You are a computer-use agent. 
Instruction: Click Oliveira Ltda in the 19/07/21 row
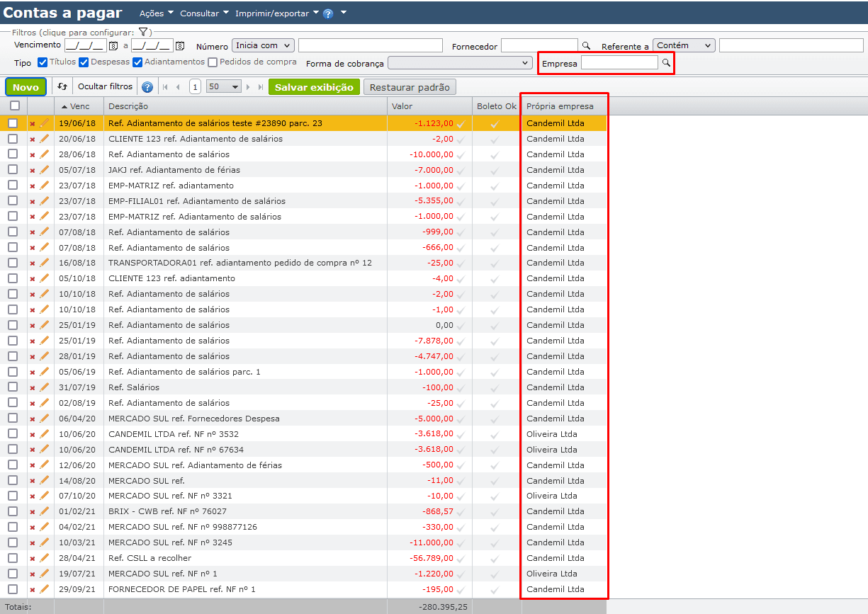pyautogui.click(x=552, y=574)
